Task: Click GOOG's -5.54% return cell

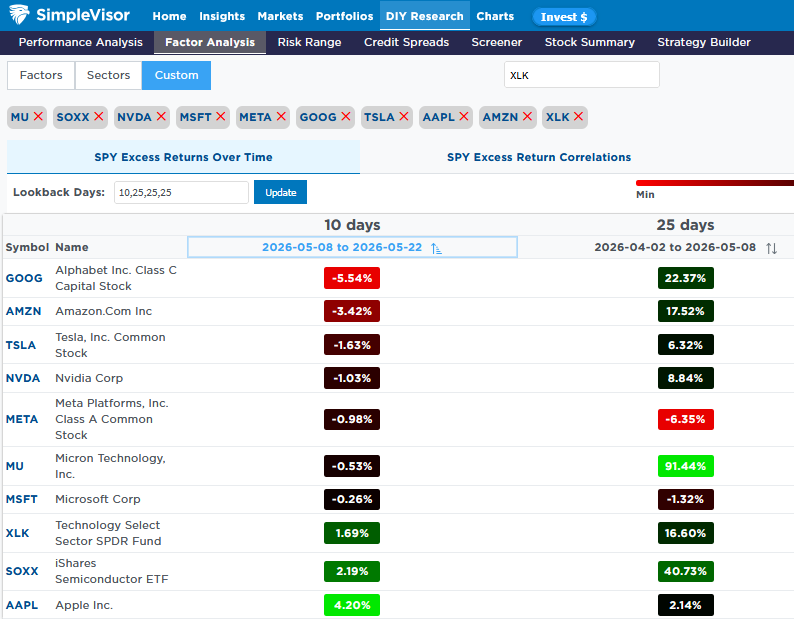Action: pos(352,278)
